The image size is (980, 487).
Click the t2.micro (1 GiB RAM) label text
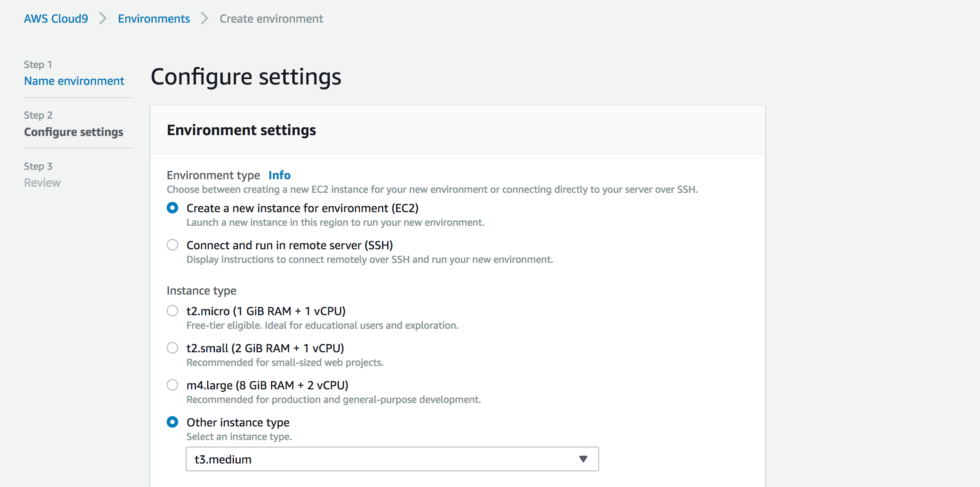266,311
